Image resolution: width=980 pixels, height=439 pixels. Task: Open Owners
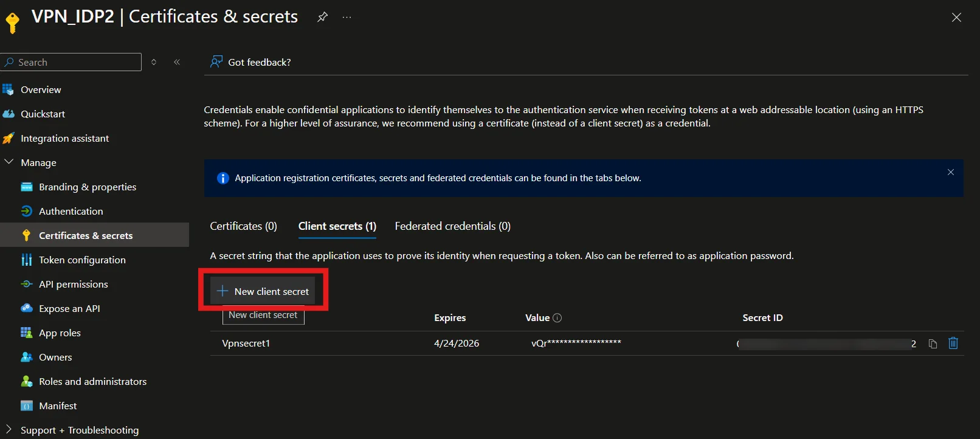(55, 357)
